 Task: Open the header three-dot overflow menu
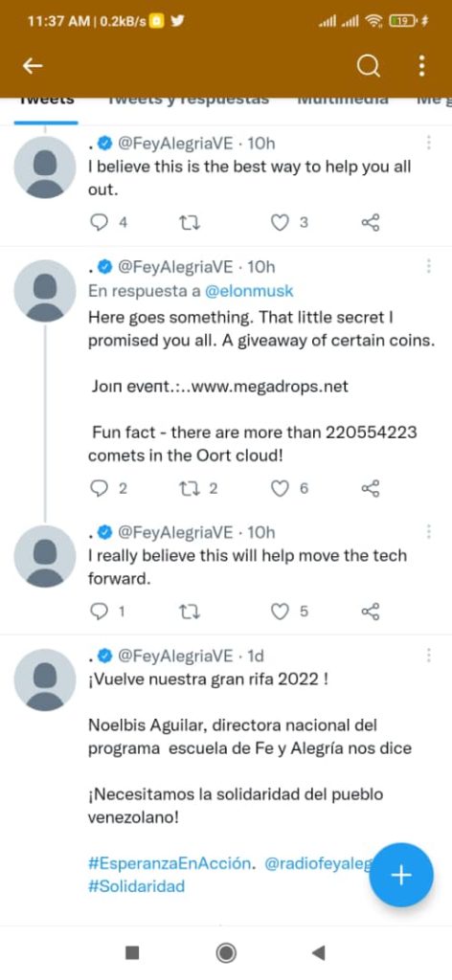tap(422, 66)
